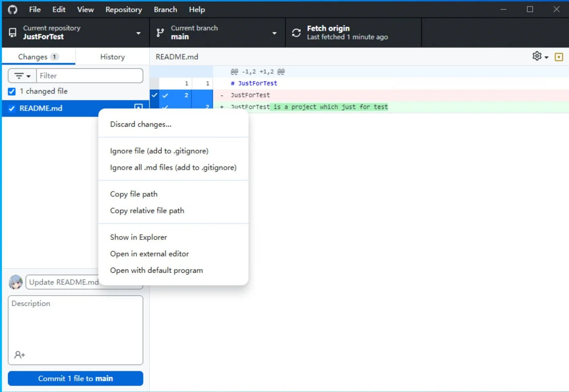569x392 pixels.
Task: Toggle the 1 changed file checkbox
Action: pyautogui.click(x=12, y=91)
